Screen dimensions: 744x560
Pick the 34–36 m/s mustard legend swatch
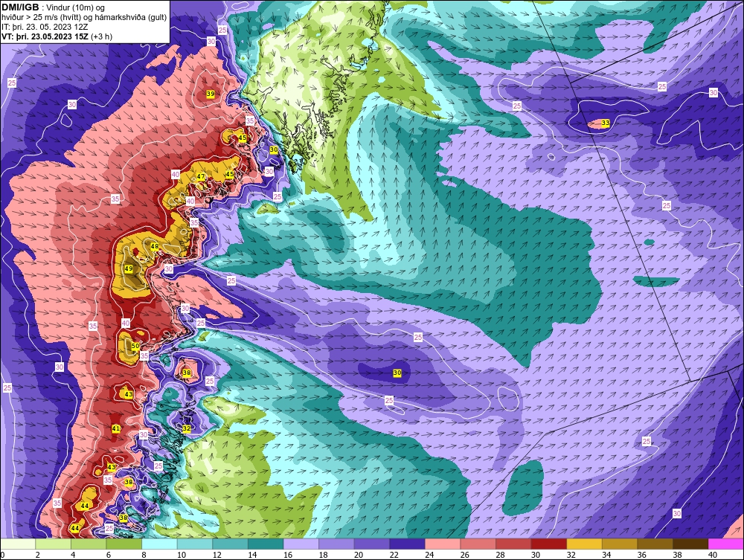[620, 544]
